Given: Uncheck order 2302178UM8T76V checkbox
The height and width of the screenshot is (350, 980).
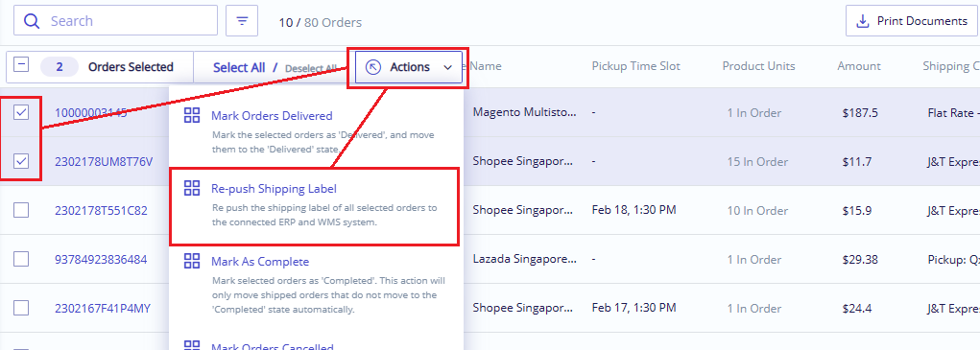Looking at the screenshot, I should [21, 162].
